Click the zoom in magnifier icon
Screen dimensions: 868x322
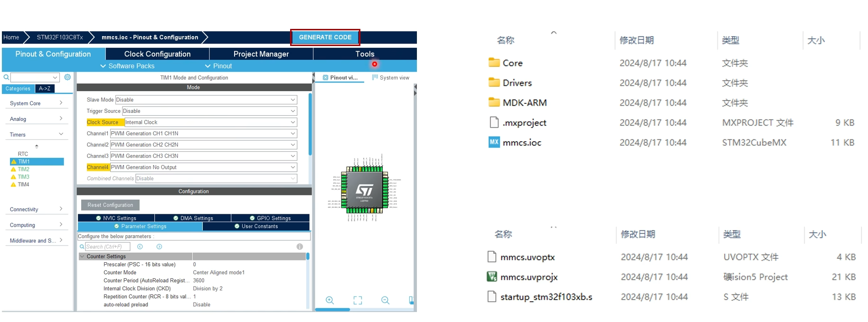[330, 300]
